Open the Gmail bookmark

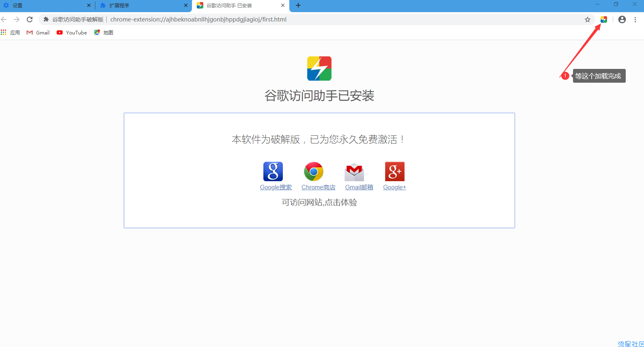38,32
